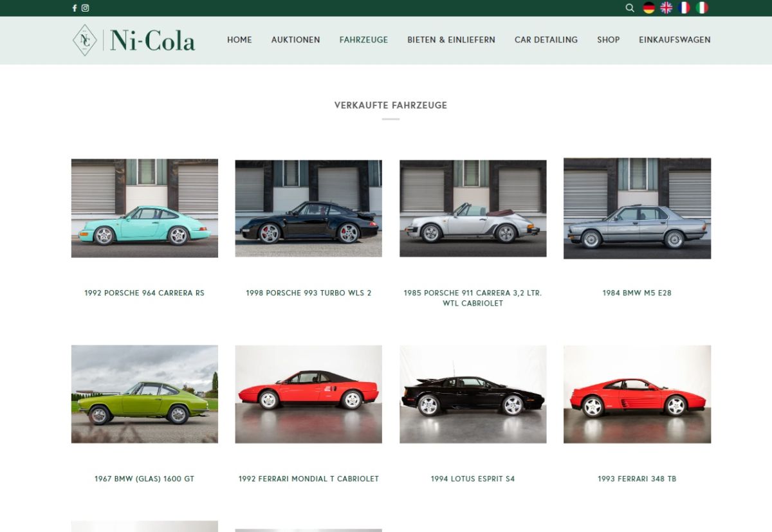772x532 pixels.
Task: Open the red Ferrari Mondial Cabriolet photo
Action: (309, 394)
